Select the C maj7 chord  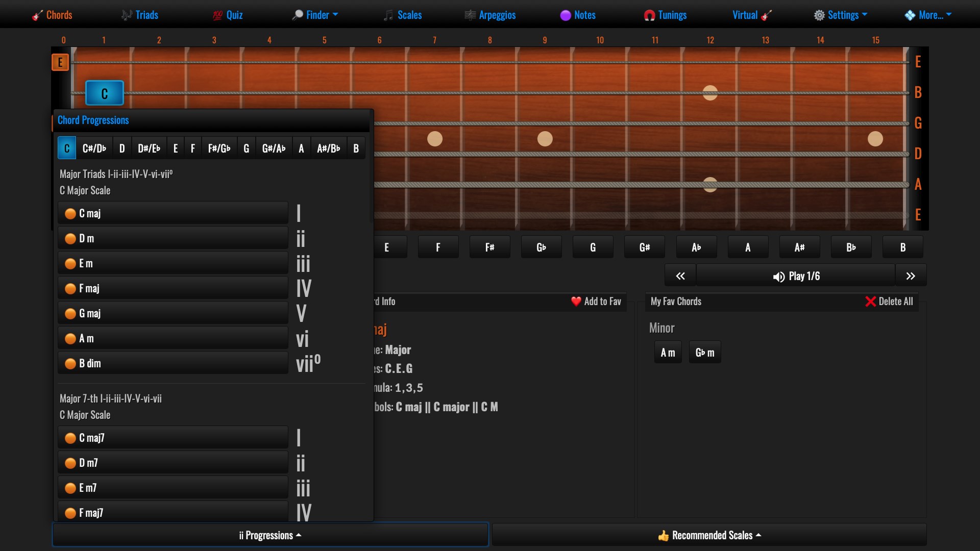(173, 438)
